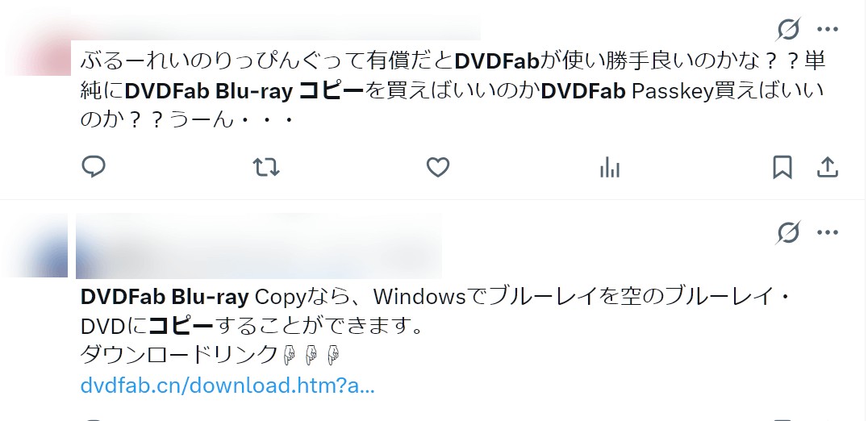Open Grok explanation for the DVDFab Passkey tweet
The width and height of the screenshot is (868, 421).
coord(787,29)
